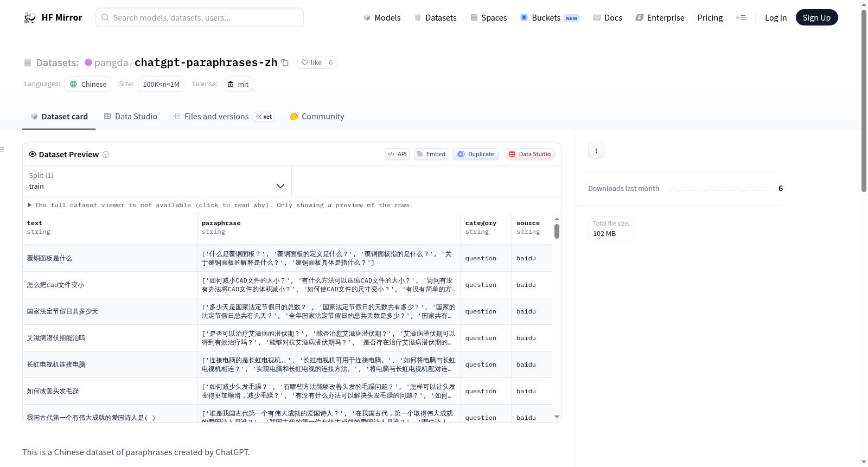Copy dataset name with the copy icon
The height and width of the screenshot is (467, 868).
285,62
